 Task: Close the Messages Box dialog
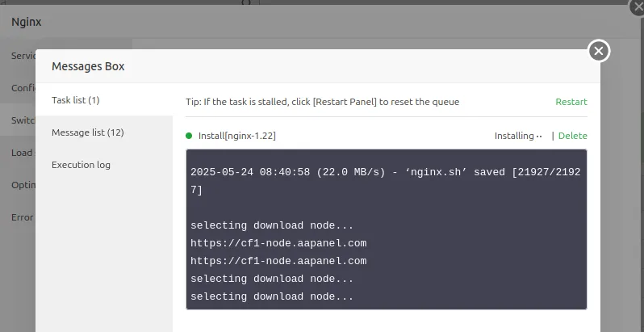tap(599, 51)
